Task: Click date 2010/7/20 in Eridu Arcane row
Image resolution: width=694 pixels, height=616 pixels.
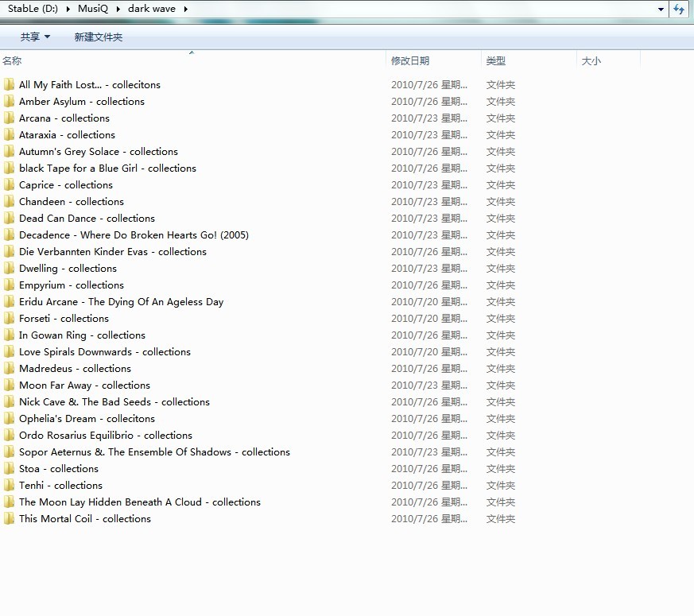Action: coord(429,302)
